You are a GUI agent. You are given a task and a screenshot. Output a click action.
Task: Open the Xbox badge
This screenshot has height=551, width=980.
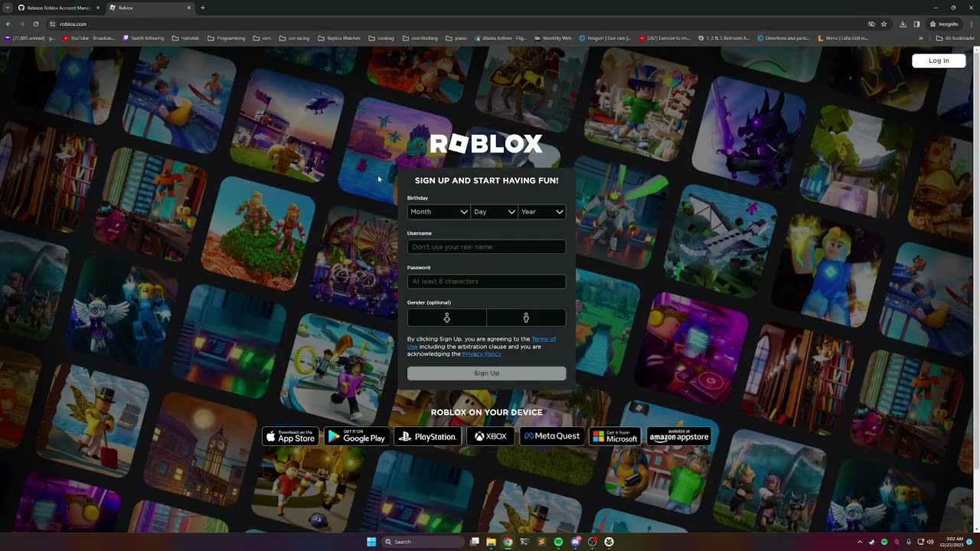491,436
